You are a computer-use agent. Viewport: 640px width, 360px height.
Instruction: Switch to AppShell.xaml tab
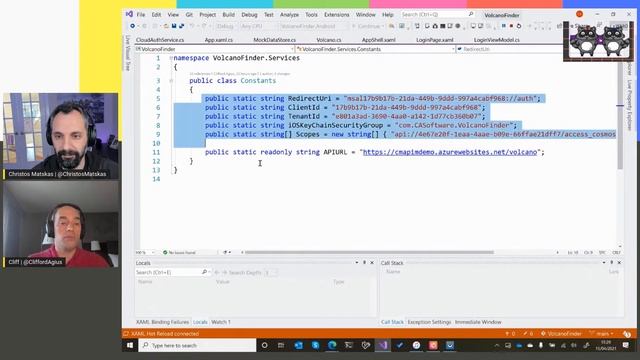tap(379, 40)
